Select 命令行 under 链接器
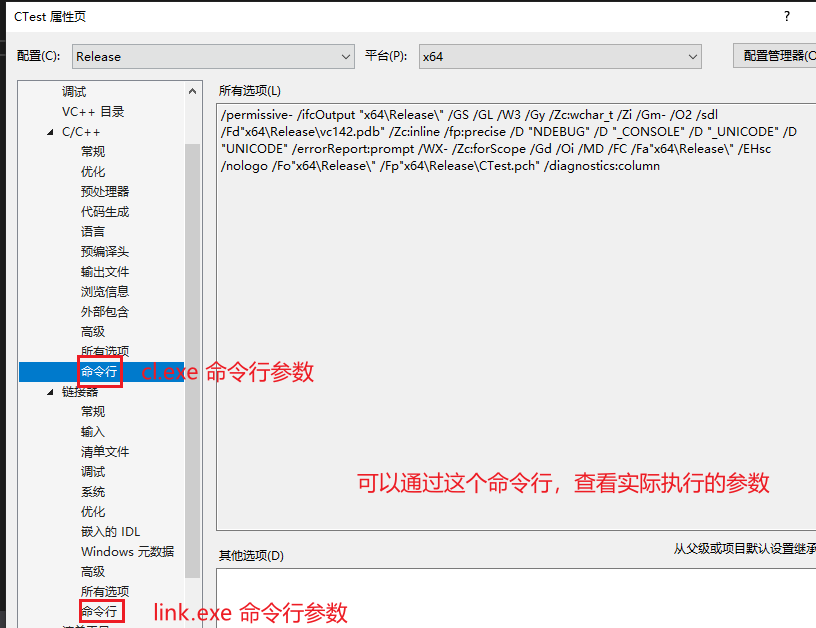This screenshot has width=816, height=628. 99,611
